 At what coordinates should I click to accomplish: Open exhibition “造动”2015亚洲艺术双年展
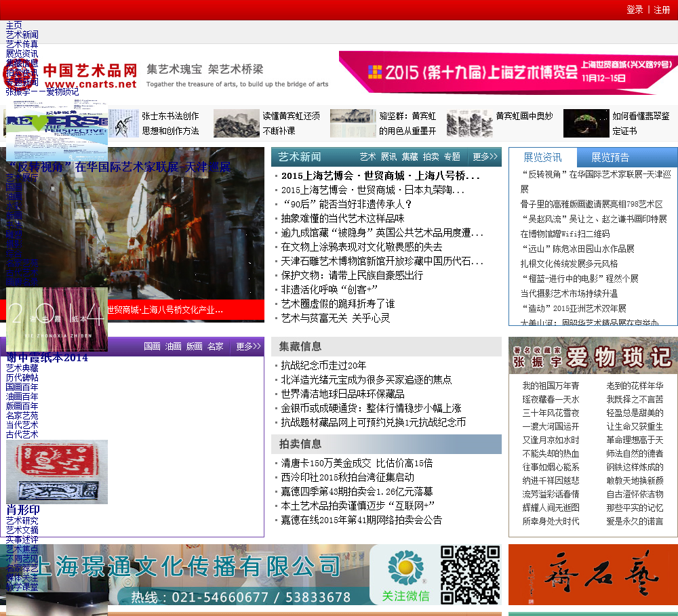click(574, 308)
